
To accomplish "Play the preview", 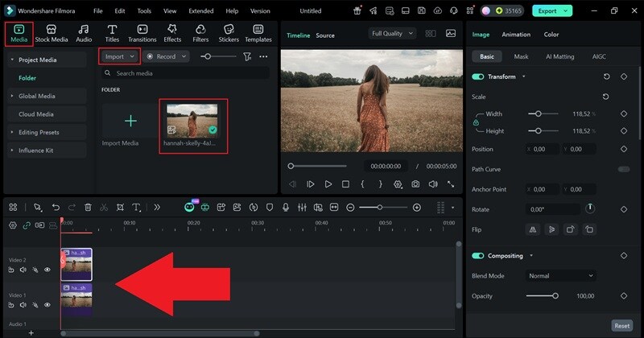I will coord(328,184).
